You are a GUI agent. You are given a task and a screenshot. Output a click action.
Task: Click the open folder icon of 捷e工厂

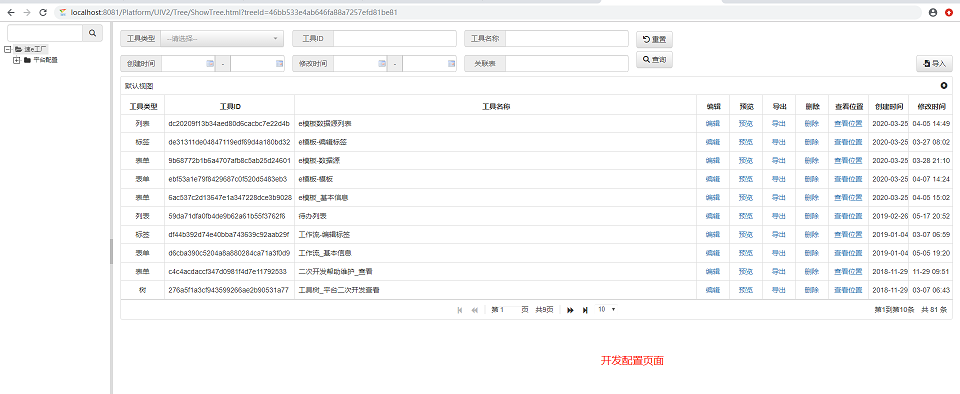[x=18, y=49]
